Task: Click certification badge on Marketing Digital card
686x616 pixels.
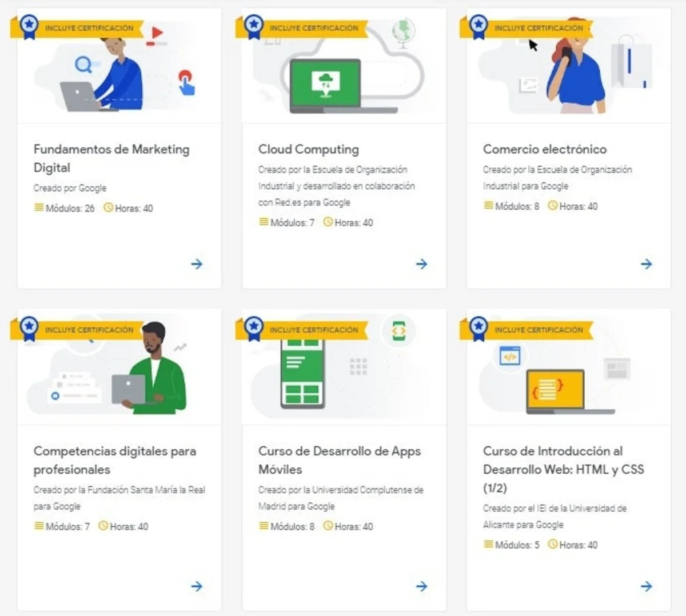Action: click(29, 26)
